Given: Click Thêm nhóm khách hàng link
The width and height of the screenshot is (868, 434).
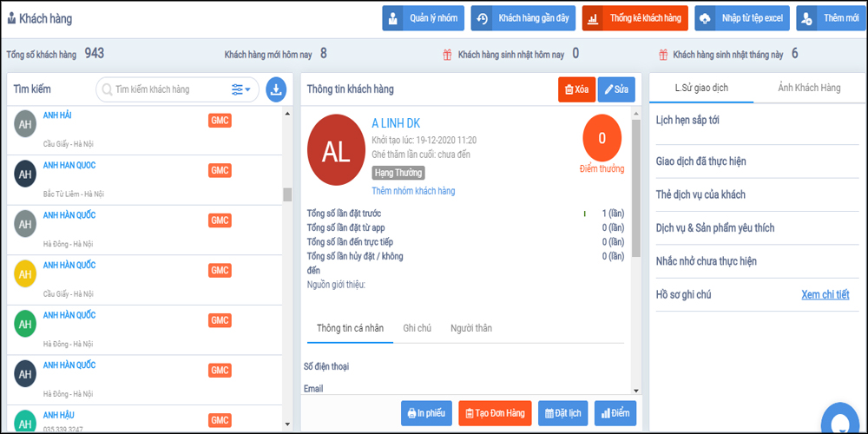Looking at the screenshot, I should click(x=413, y=191).
